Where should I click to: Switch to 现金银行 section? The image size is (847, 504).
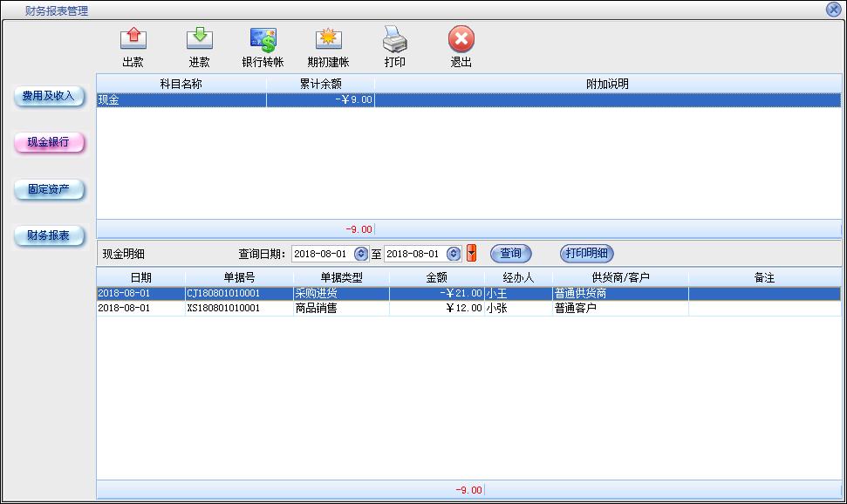point(49,142)
